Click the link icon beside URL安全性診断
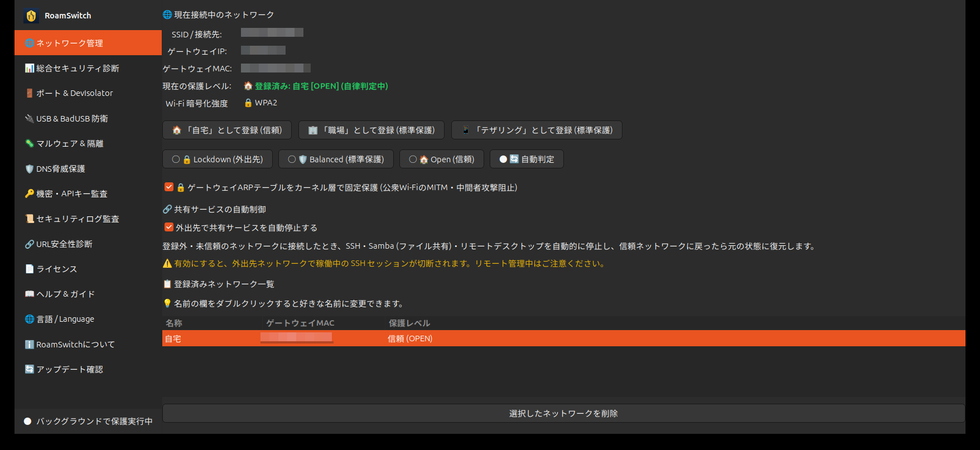The height and width of the screenshot is (450, 980). click(x=30, y=244)
